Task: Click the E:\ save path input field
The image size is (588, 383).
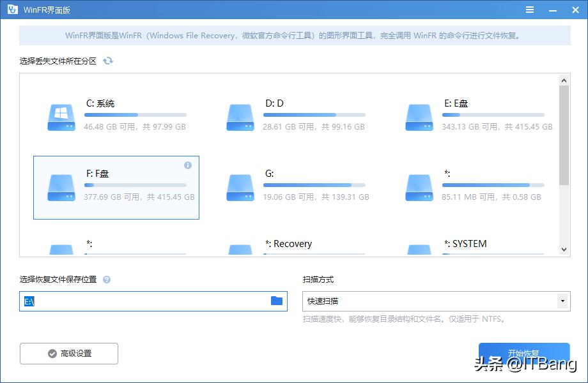Action: [153, 301]
